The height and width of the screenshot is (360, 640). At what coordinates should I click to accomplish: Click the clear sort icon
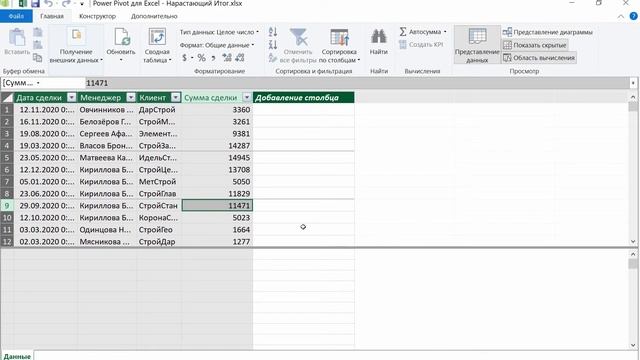[x=273, y=58]
